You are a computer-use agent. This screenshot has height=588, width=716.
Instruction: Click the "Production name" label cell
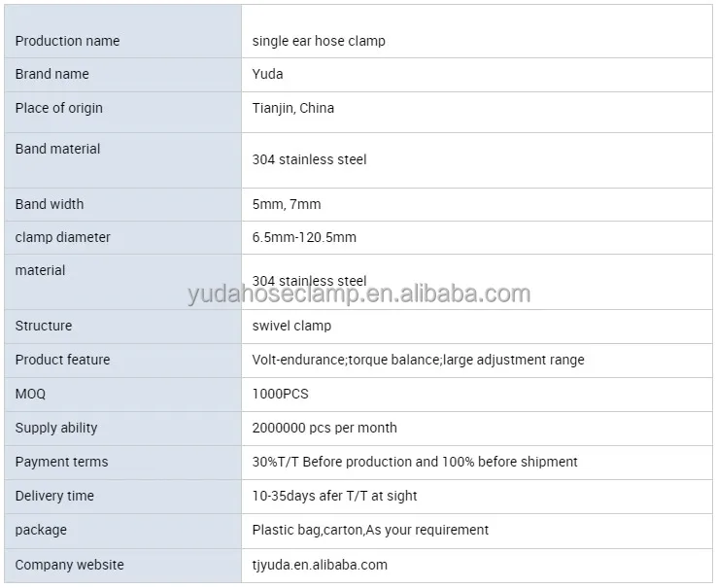[x=68, y=41]
